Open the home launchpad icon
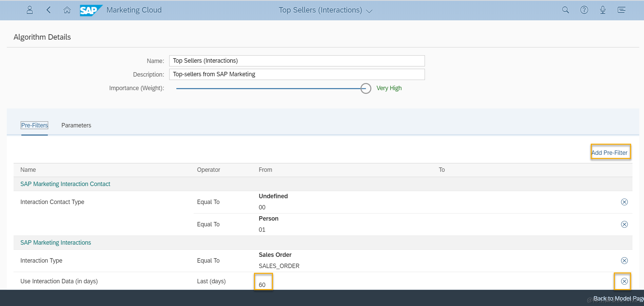The image size is (644, 306). 67,10
